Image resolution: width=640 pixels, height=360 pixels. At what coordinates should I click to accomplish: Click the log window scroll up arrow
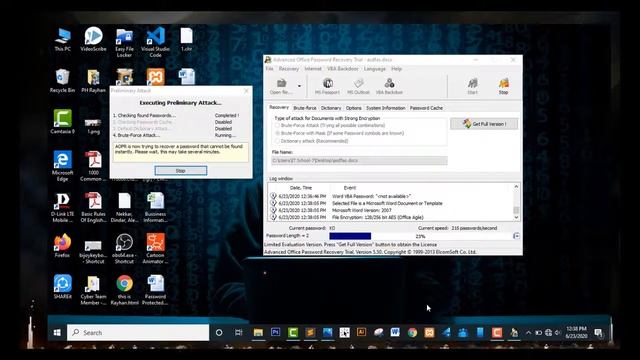[x=516, y=187]
